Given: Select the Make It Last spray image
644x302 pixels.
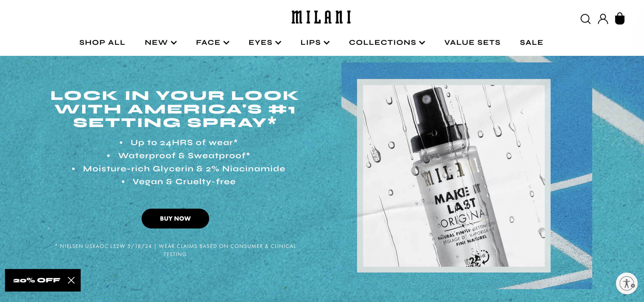Looking at the screenshot, I should tap(454, 176).
